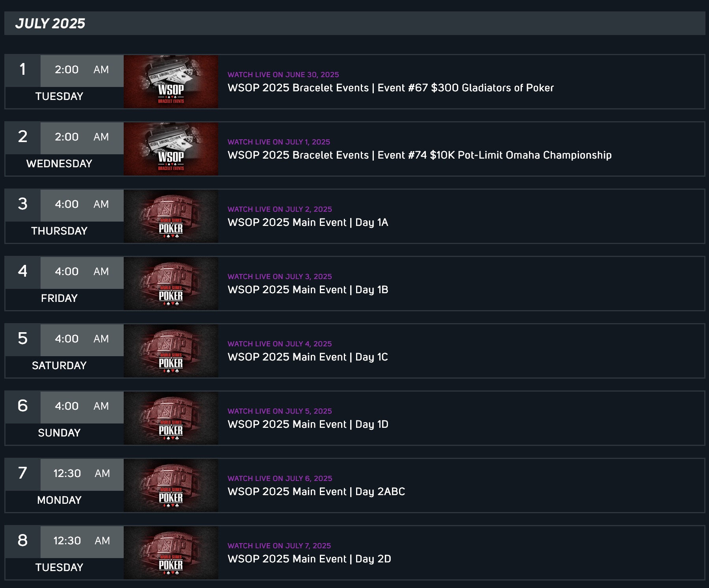The image size is (709, 588).
Task: Select the Watch Live on July 5, 2025 label
Action: 280,411
